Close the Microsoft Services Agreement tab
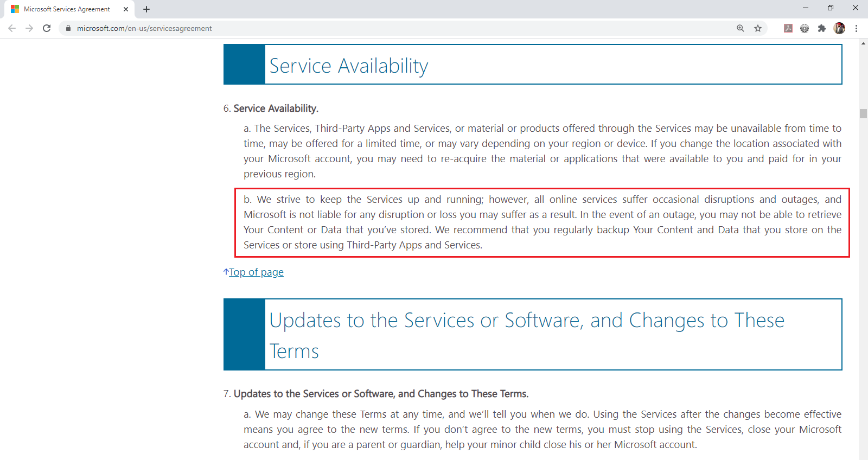 [126, 9]
